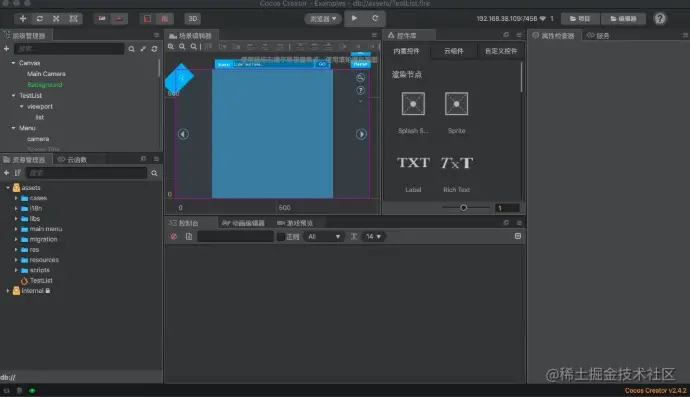The image size is (690, 397).
Task: Expand the main menu folder
Action: [x=16, y=229]
